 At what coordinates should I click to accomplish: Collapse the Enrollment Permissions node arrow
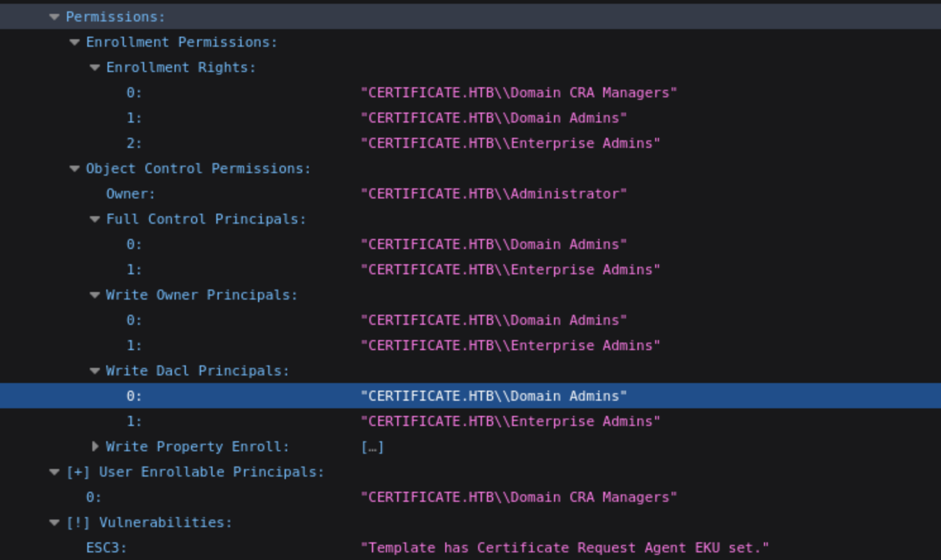click(75, 42)
